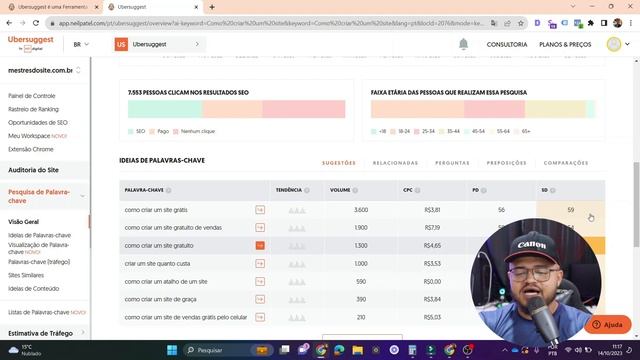Open File Explorer from the taskbar

(x=358, y=350)
